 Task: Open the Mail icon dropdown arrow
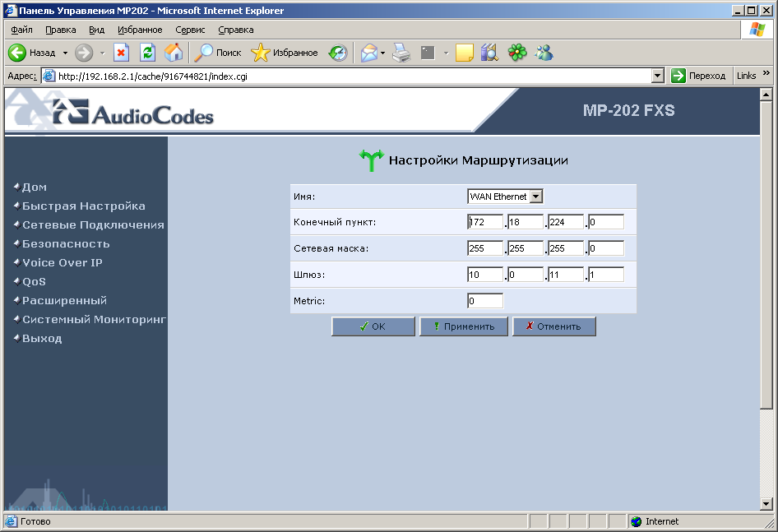coord(382,53)
